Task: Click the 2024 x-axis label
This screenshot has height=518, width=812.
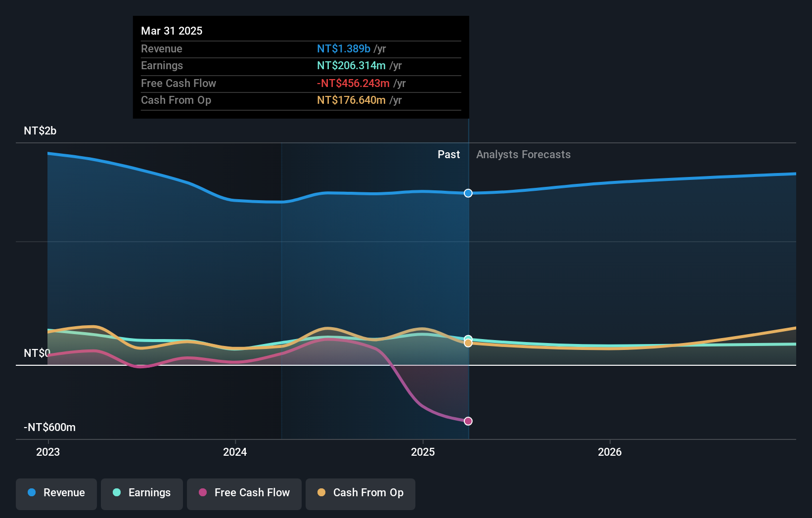Action: pyautogui.click(x=235, y=452)
